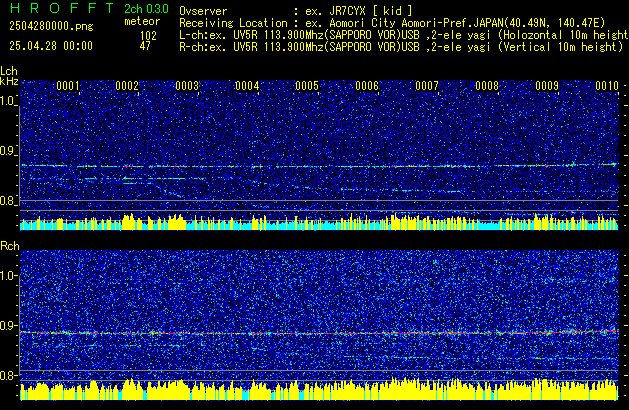Click time marker 0002 in Lch

click(127, 86)
